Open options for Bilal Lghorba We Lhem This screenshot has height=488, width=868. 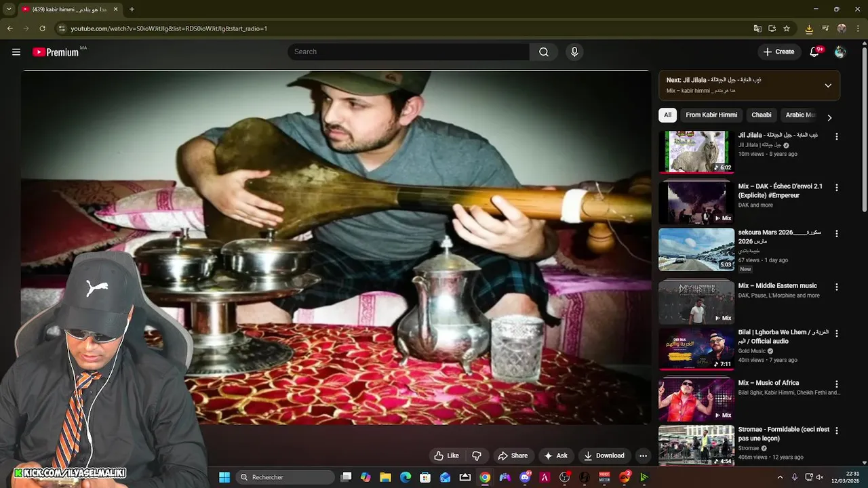(x=836, y=333)
